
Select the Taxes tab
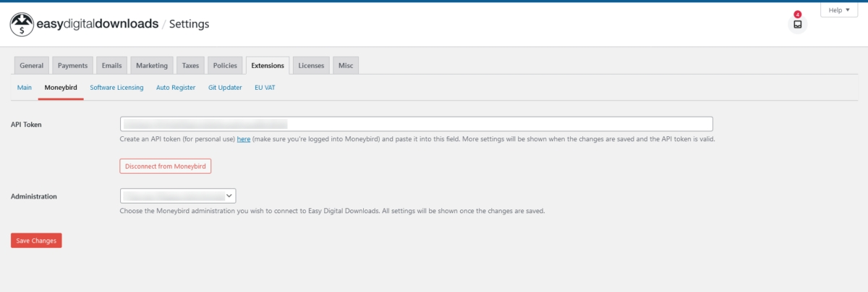tap(190, 65)
